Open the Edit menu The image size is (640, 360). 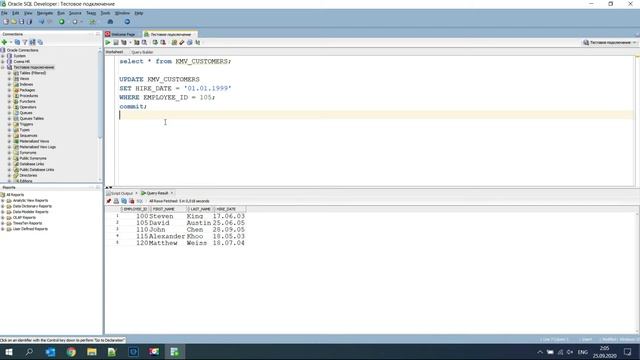pyautogui.click(x=16, y=13)
